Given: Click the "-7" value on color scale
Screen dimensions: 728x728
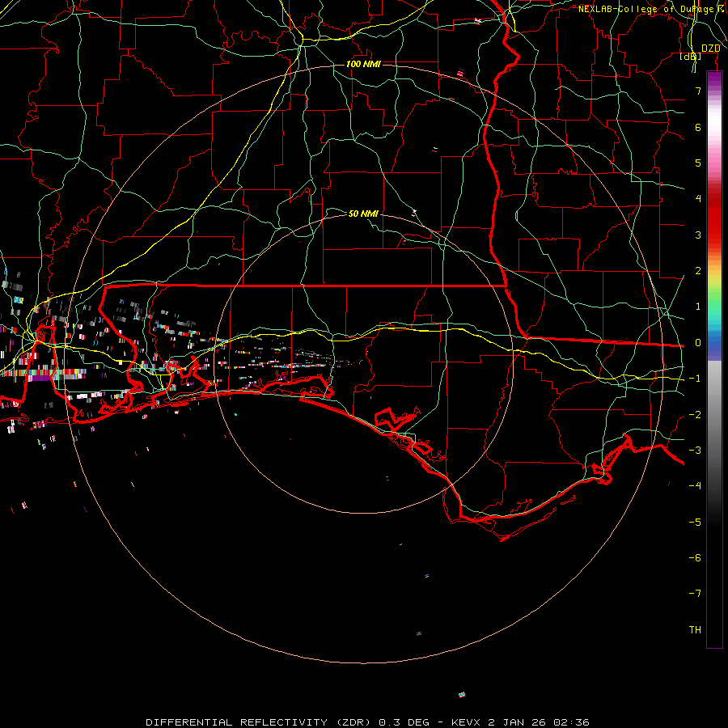Looking at the screenshot, I should point(695,594).
